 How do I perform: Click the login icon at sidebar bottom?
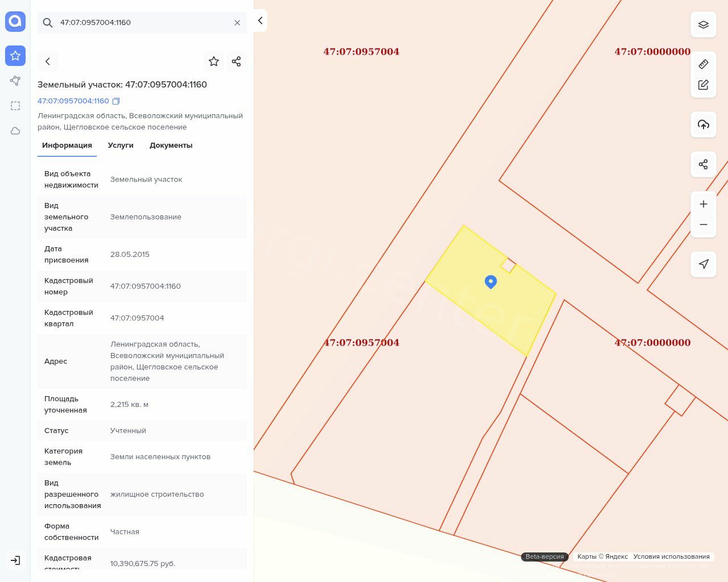pyautogui.click(x=15, y=560)
